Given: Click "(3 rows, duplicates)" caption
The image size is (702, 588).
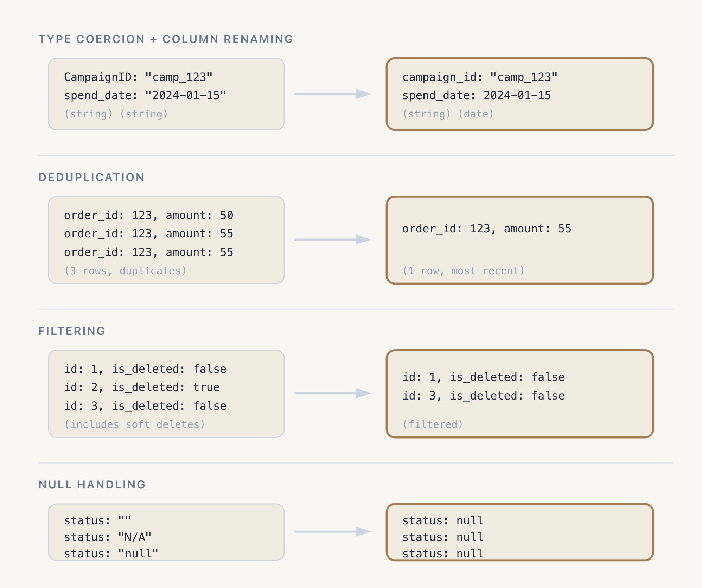Looking at the screenshot, I should (125, 271).
